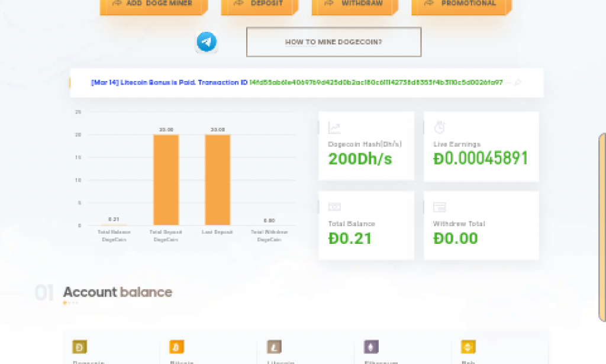Select the Litecoin currency icon
This screenshot has height=364, width=606.
[x=273, y=347]
